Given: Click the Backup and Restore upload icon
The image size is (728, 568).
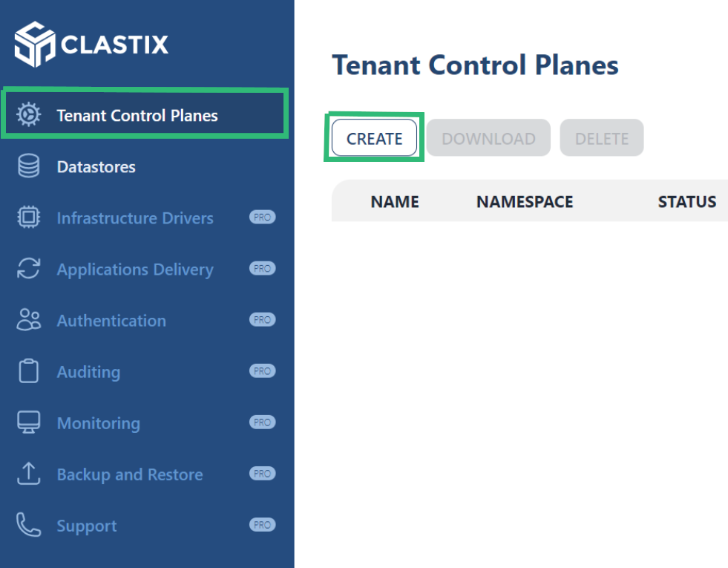Looking at the screenshot, I should pos(29,474).
